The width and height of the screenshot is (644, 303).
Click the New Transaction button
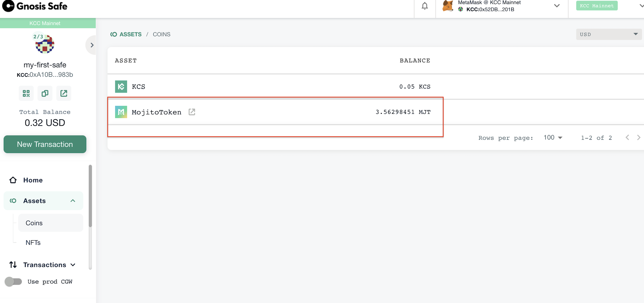click(45, 144)
